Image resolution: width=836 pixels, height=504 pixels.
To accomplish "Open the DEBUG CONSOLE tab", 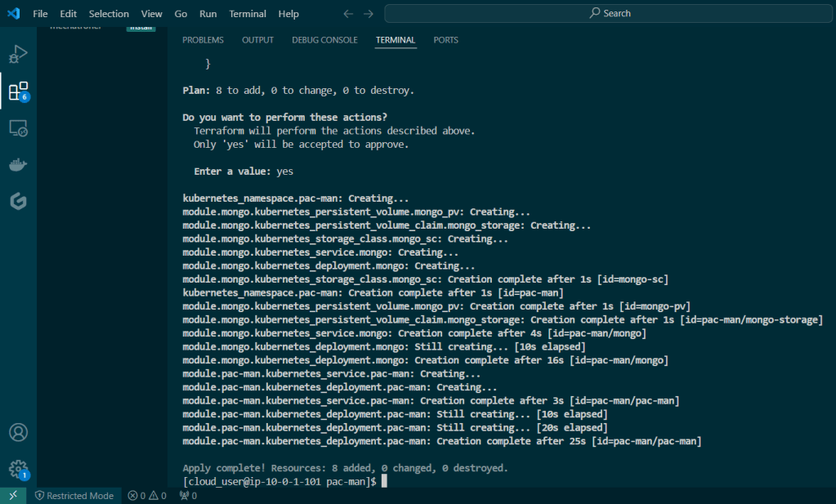I will pyautogui.click(x=324, y=40).
